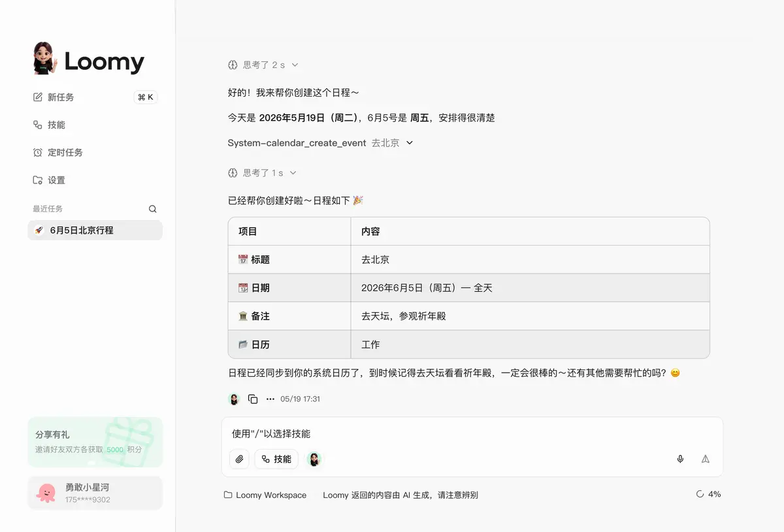Expand System-calendar_create_event tool call details
Screen dimensions: 784x532
(x=320, y=143)
